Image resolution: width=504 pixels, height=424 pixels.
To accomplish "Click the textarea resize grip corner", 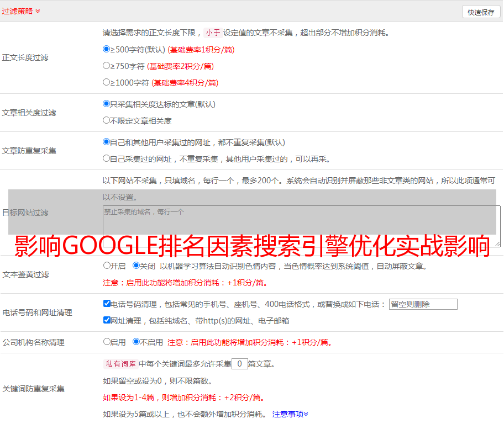I will click(x=497, y=245).
